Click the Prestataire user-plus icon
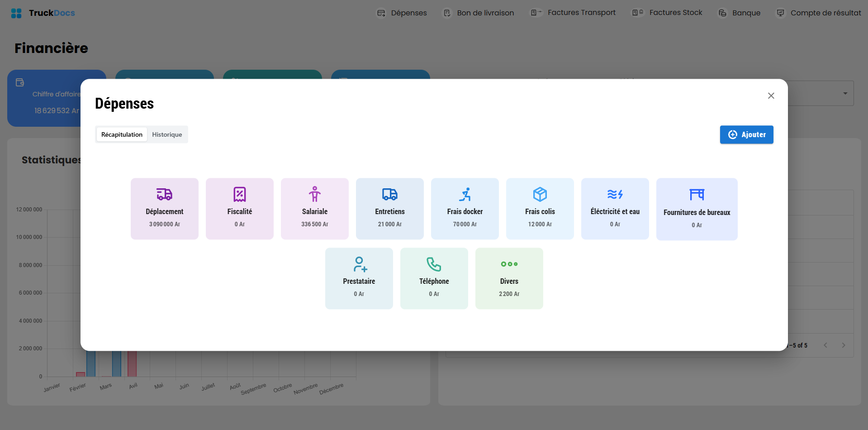This screenshot has width=868, height=430. point(360,264)
